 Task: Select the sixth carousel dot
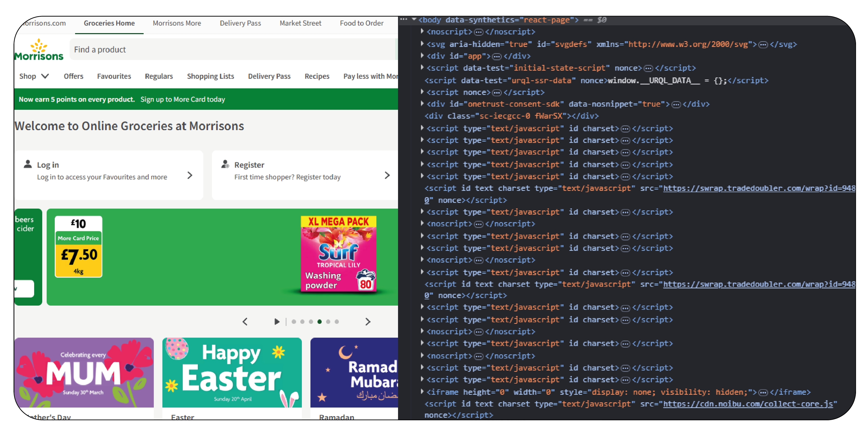tap(337, 321)
